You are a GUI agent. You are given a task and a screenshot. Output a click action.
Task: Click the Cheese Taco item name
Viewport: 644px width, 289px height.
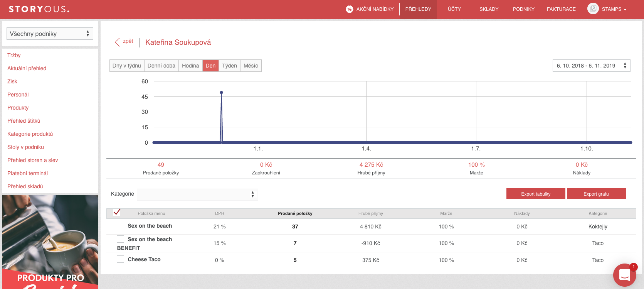coord(144,259)
